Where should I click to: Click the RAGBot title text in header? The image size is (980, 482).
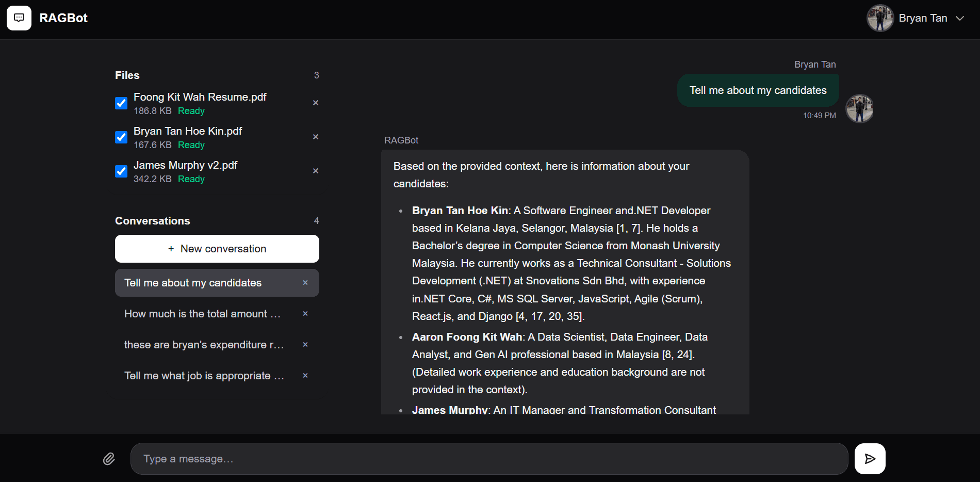[x=63, y=18]
